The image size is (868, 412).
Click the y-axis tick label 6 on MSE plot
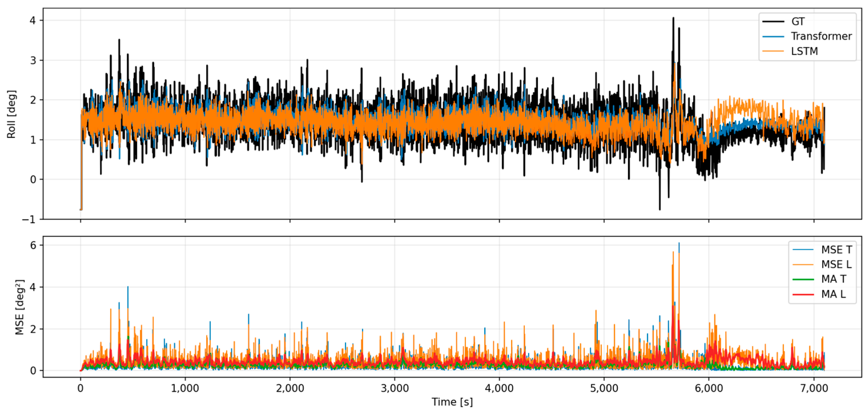(33, 245)
